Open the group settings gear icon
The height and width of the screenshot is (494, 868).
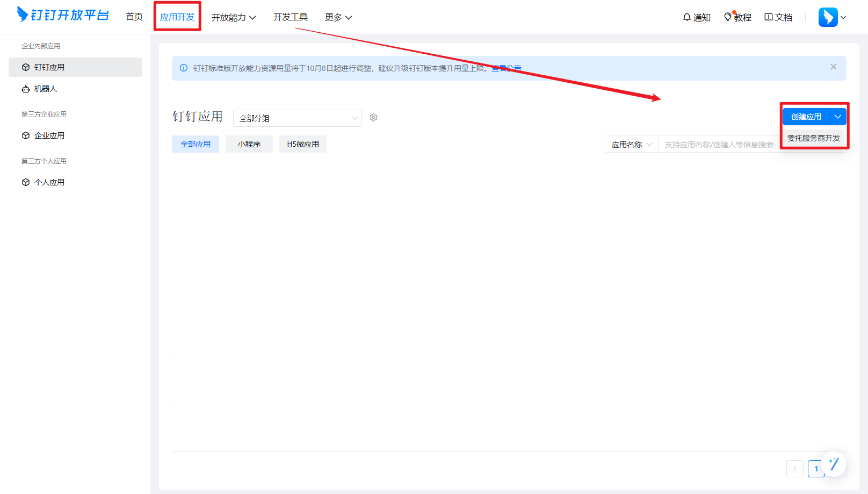pos(374,118)
